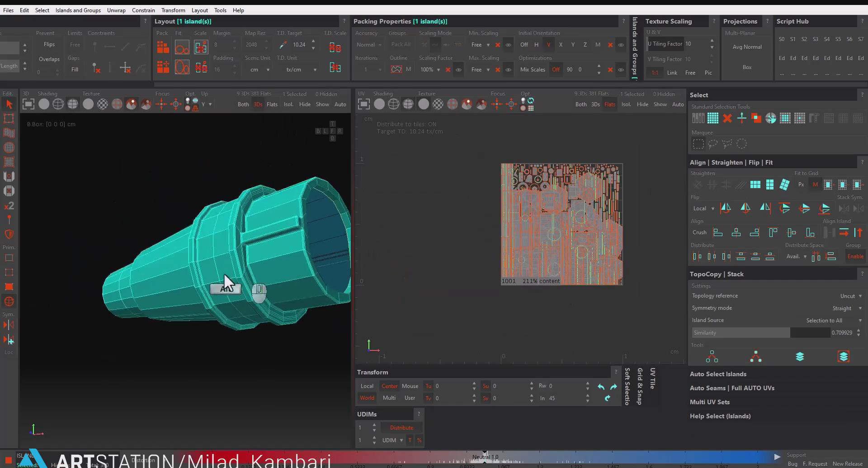Select the arrow selection tool in left toolbar
Screen dimensions: 868x468
[x=9, y=104]
